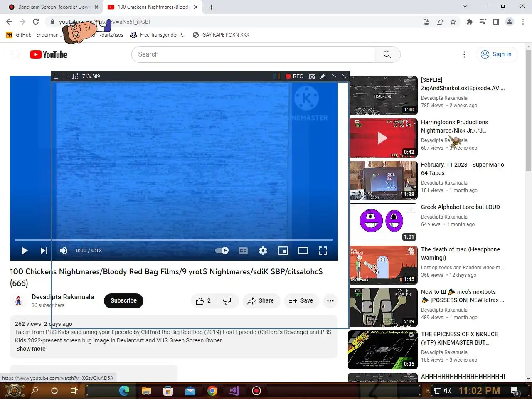Go back in browser history
This screenshot has width=532, height=399.
point(9,22)
